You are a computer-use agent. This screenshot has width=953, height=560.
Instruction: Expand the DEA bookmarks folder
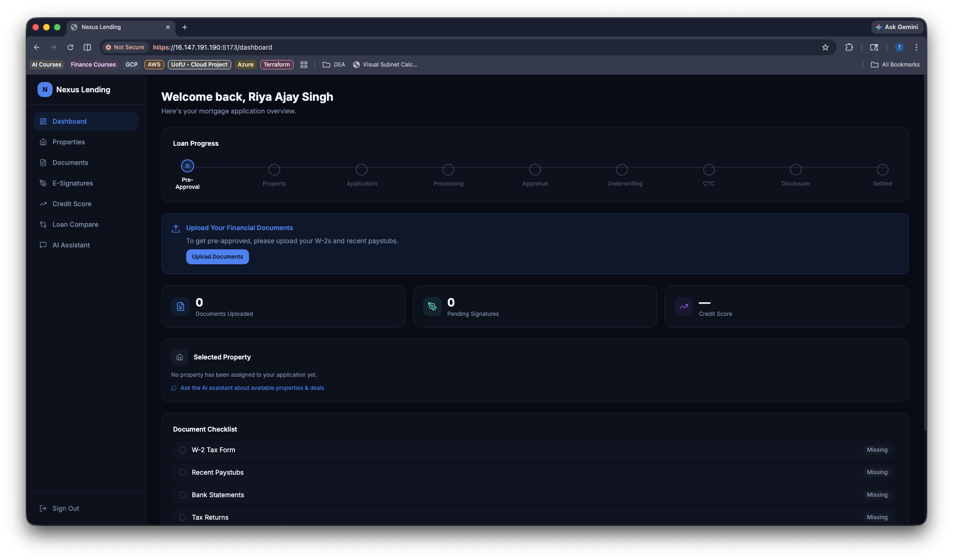click(334, 65)
